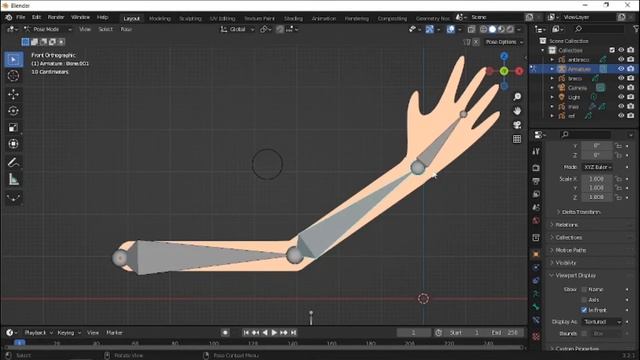Enable Show Axis checkbox
Screen dimensions: 640x360
coord(584,300)
